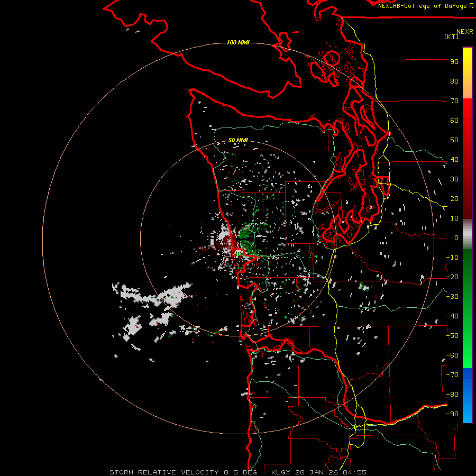476x476 pixels.
Task: Click the "-50" value on the velocity scale
Action: click(x=452, y=336)
